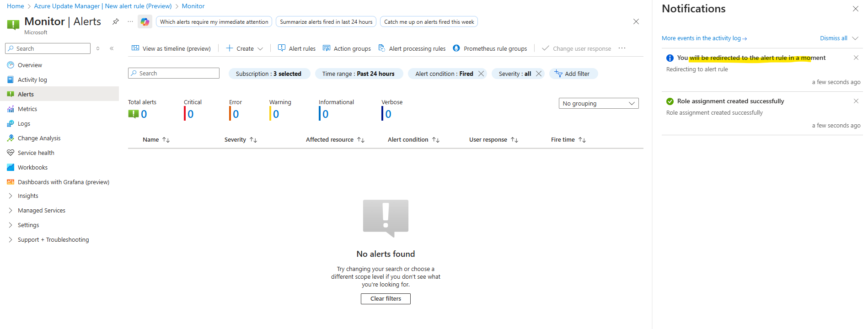Sort by Fire time column
868x329 pixels.
click(568, 139)
